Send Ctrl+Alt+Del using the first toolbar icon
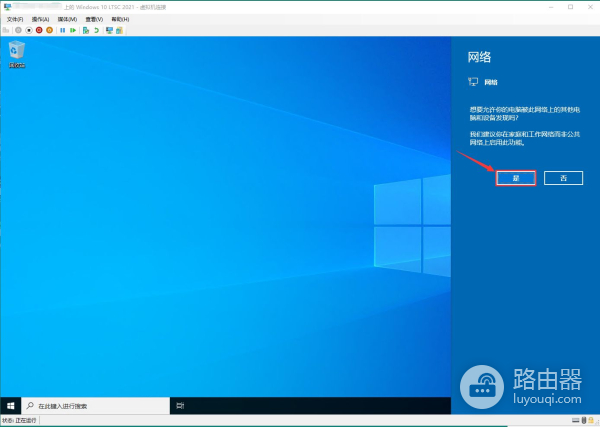Screen dimensions: 600x427 (x=6, y=30)
